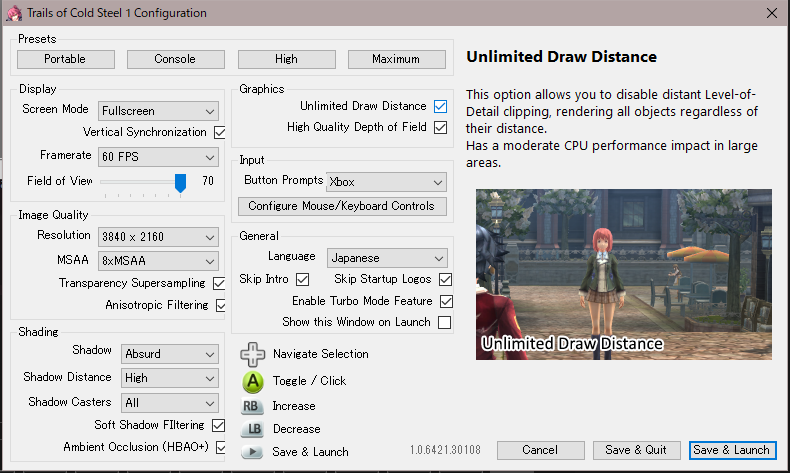790x473 pixels.
Task: Click the version number 1.0.6421.30108
Action: [x=445, y=450]
